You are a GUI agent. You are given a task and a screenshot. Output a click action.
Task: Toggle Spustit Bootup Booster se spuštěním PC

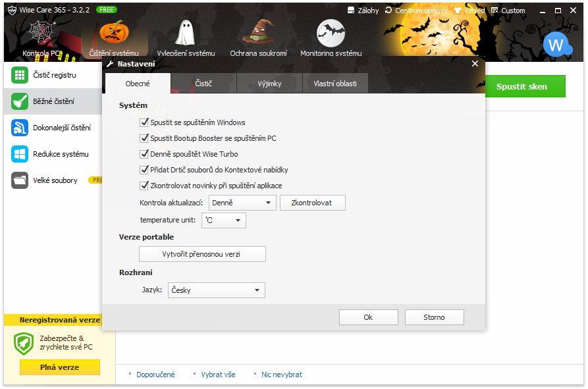pyautogui.click(x=144, y=138)
